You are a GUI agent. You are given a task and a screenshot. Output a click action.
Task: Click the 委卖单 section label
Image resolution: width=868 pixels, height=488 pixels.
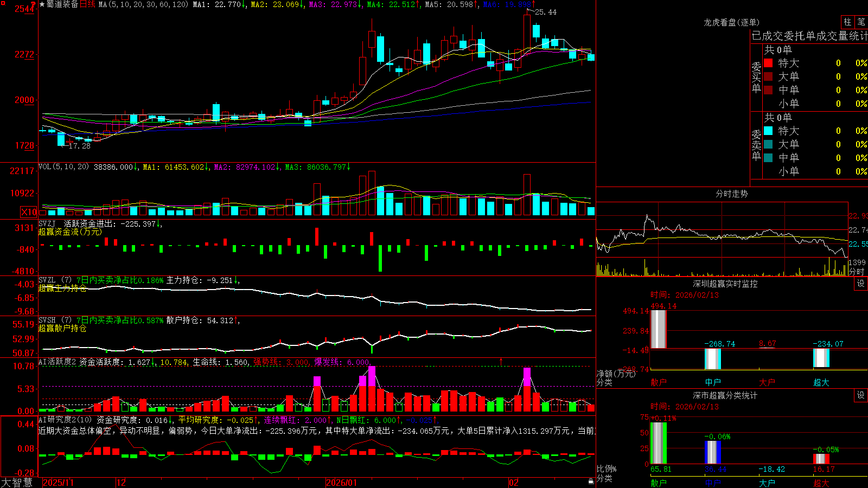point(756,145)
